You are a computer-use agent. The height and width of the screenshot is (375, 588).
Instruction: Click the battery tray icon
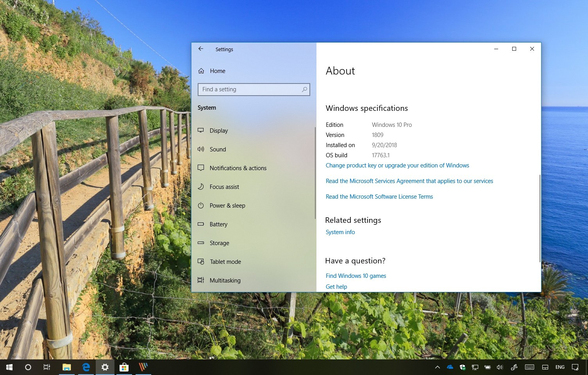pyautogui.click(x=488, y=367)
